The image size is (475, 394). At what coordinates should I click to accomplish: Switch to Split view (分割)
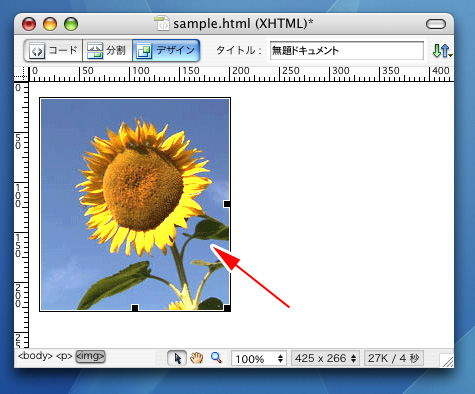tap(107, 51)
